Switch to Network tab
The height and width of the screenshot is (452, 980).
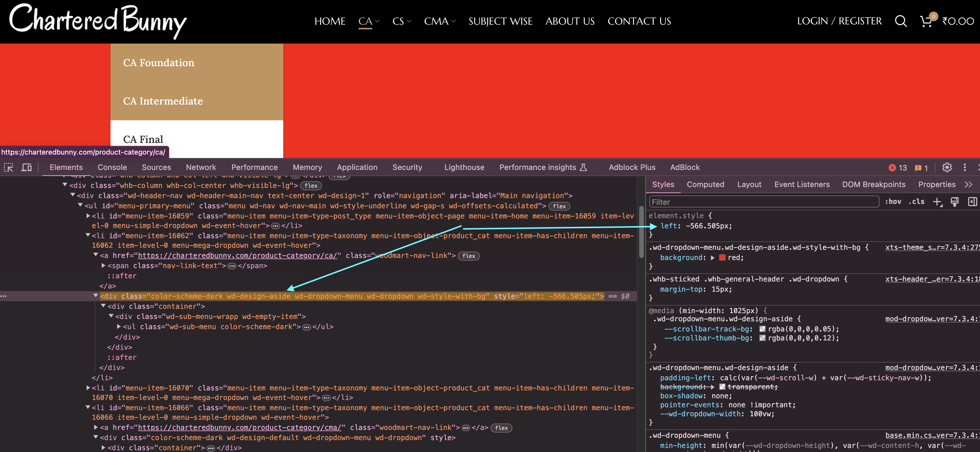coord(201,167)
